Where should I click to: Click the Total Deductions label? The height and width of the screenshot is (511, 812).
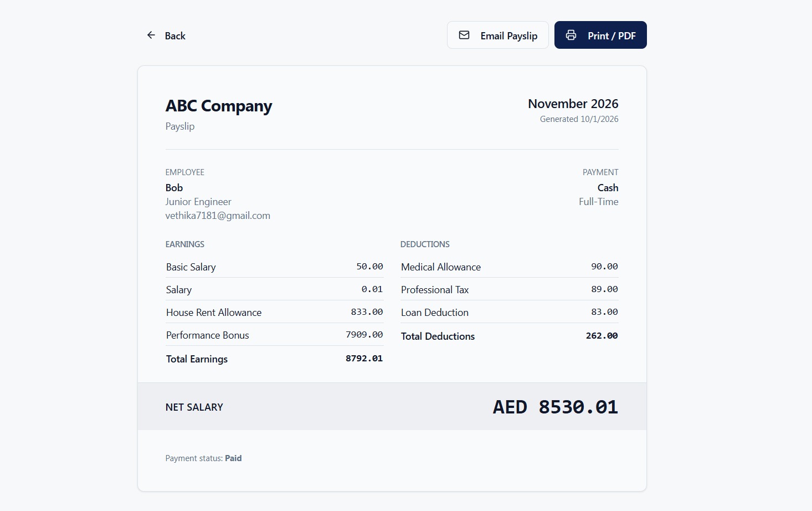[438, 336]
